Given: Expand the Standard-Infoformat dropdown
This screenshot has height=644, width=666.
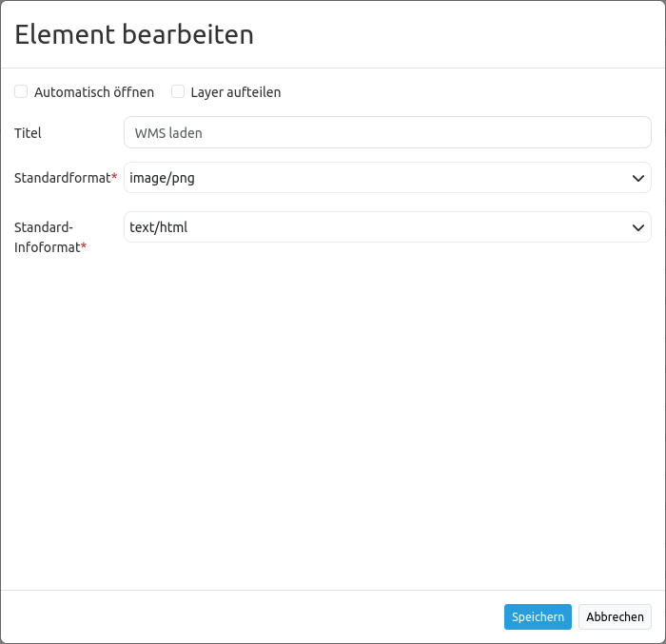Looking at the screenshot, I should point(387,227).
